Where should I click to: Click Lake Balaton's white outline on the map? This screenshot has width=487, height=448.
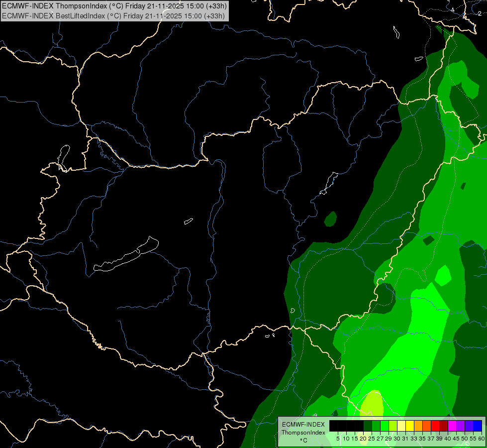(x=126, y=254)
